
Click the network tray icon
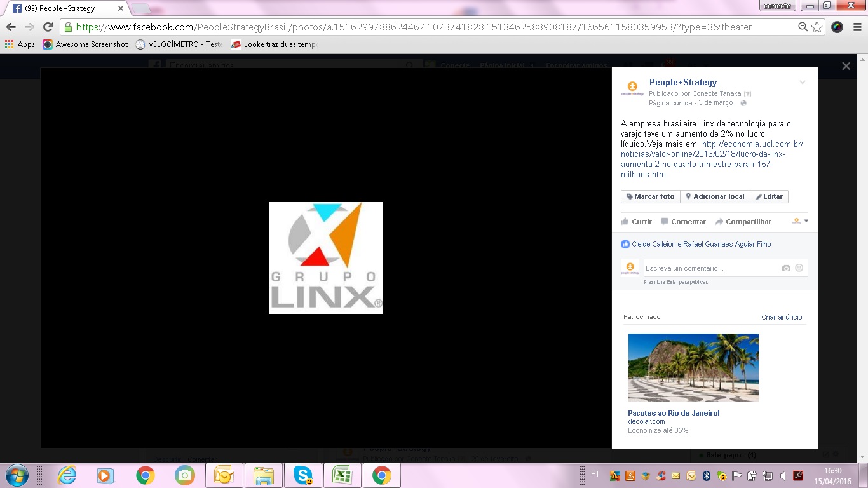pos(768,475)
